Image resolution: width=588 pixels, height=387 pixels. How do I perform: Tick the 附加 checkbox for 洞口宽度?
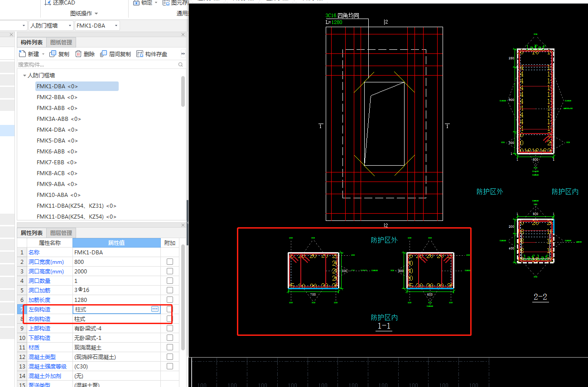(x=170, y=262)
